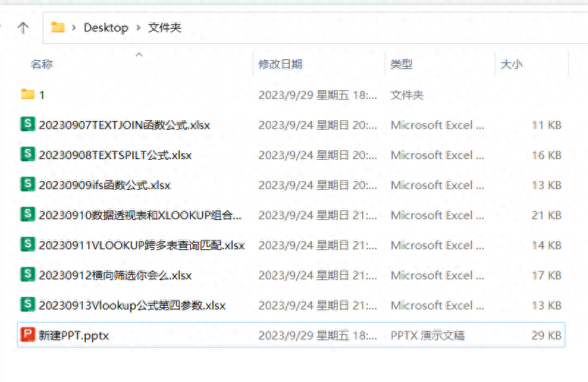The image size is (588, 382).
Task: Click PPTX 演示文稿 type cell
Action: (x=427, y=335)
